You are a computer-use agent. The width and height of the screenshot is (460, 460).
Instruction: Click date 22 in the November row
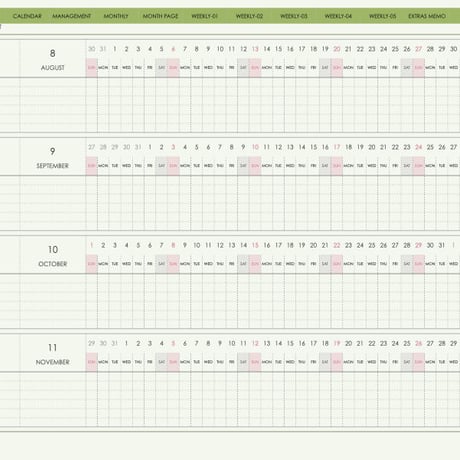tap(372, 343)
